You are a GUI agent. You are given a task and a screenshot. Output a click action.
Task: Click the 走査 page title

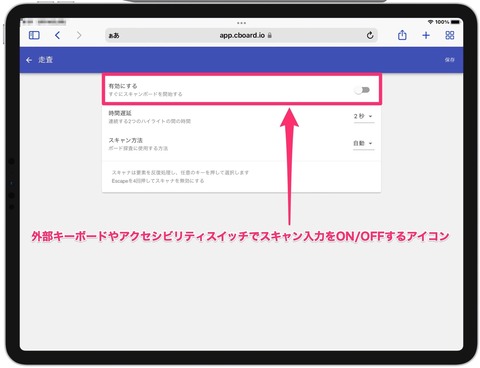tap(45, 60)
